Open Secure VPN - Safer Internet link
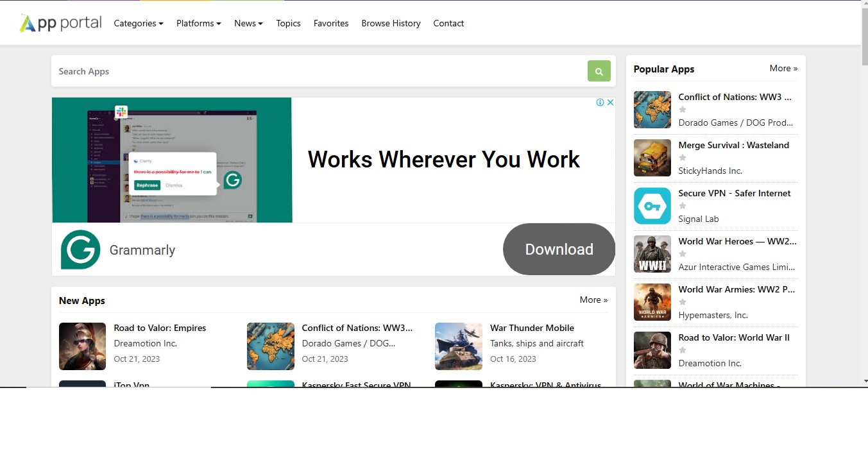This screenshot has width=868, height=458. (x=735, y=193)
